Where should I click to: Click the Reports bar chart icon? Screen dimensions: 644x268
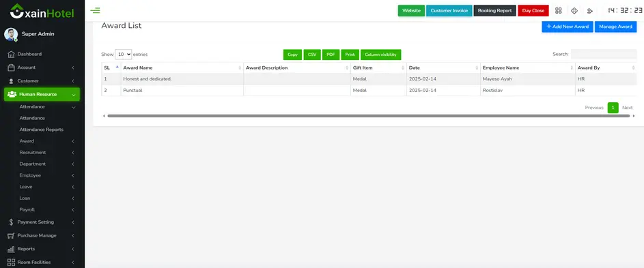click(11, 249)
